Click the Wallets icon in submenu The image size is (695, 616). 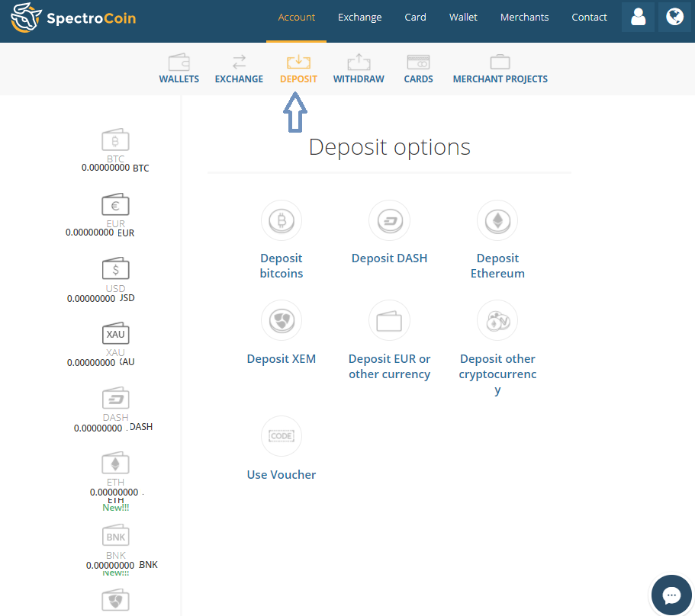[x=179, y=62]
